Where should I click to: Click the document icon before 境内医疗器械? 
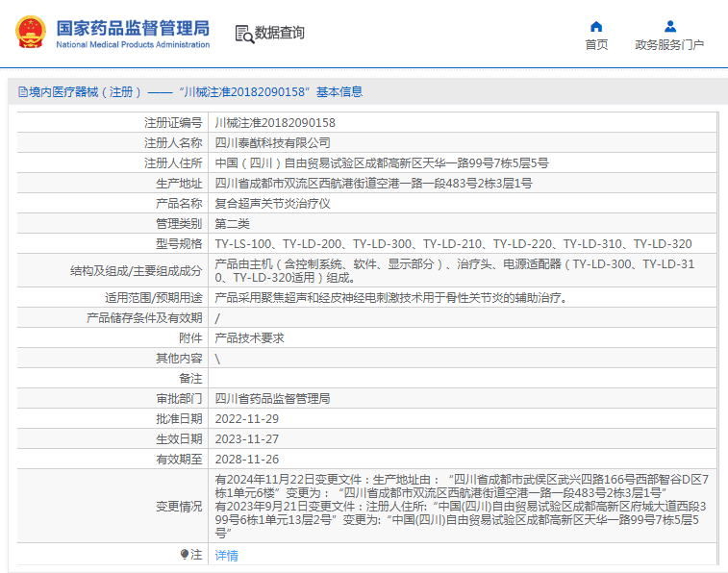coord(23,92)
